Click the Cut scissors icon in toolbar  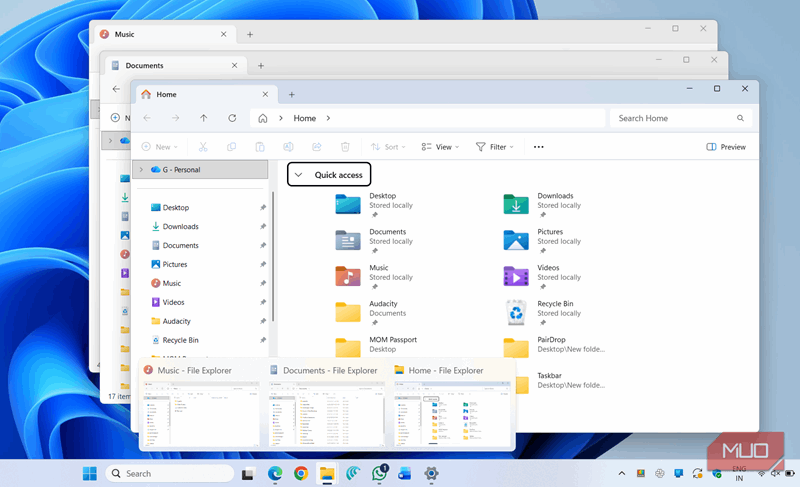point(203,147)
